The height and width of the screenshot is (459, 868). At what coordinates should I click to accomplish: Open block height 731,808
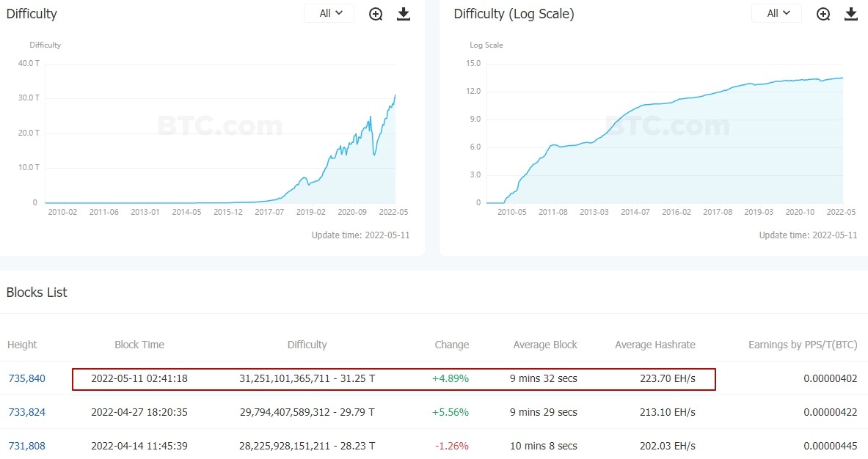[26, 446]
